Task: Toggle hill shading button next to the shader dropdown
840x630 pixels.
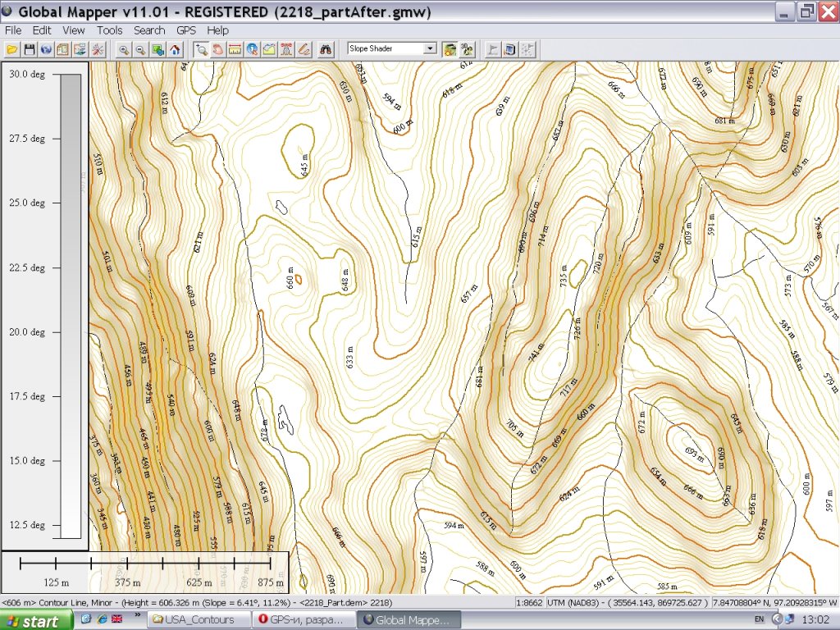Action: coord(450,49)
